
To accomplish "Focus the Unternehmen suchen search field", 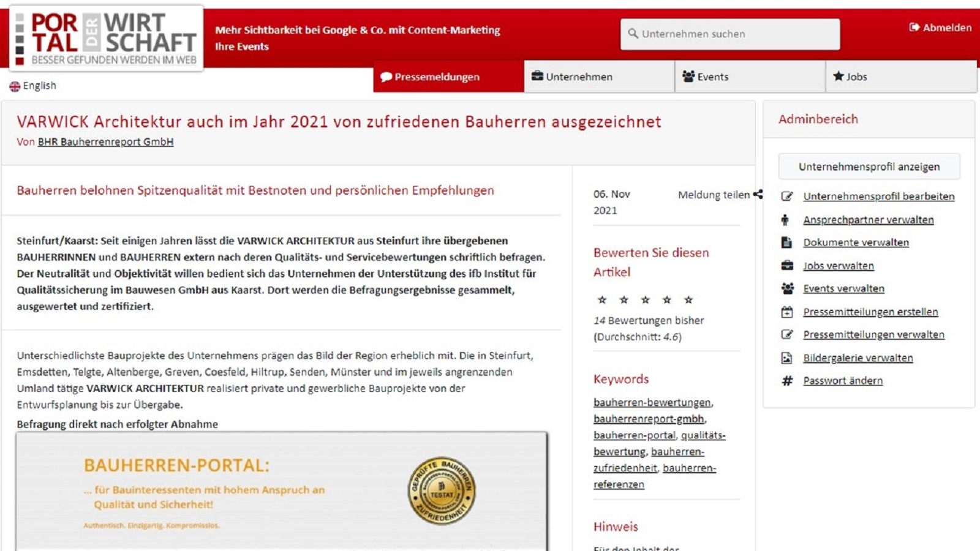I will click(730, 34).
